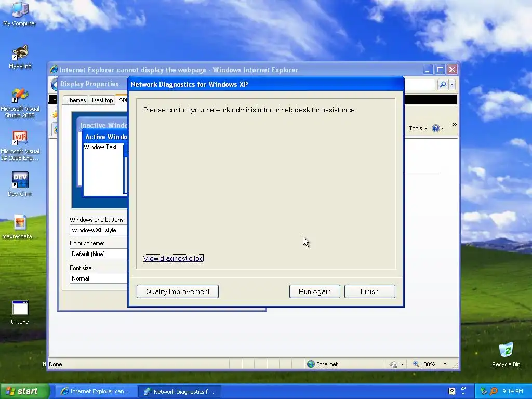Click the Finish button
This screenshot has height=399, width=532.
[x=369, y=291]
